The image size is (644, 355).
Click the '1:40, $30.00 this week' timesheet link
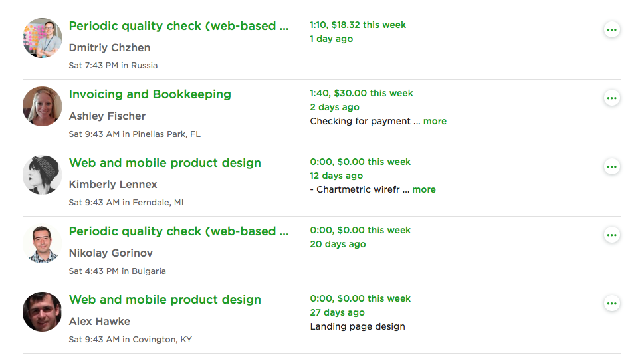tap(362, 93)
